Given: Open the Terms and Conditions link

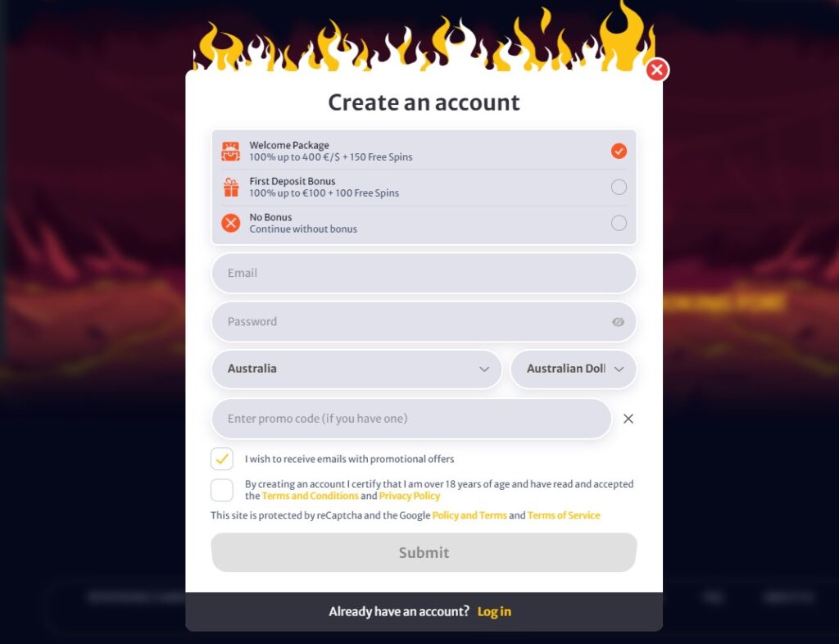Looking at the screenshot, I should tap(311, 496).
